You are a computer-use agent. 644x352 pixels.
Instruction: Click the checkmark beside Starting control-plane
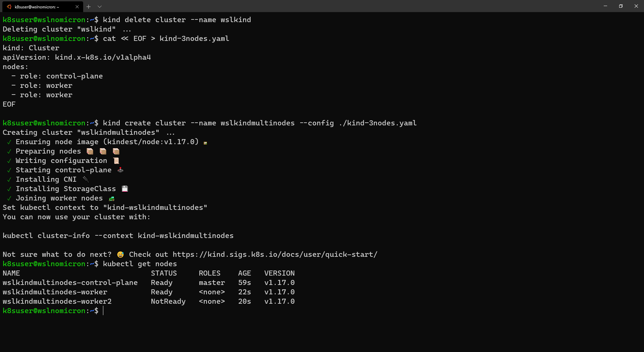[9, 170]
